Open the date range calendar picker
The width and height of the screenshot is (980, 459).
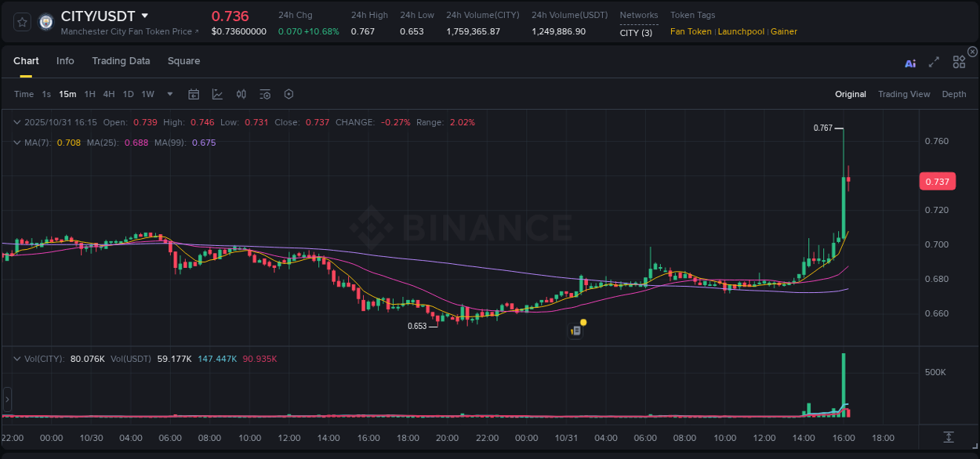(x=194, y=94)
